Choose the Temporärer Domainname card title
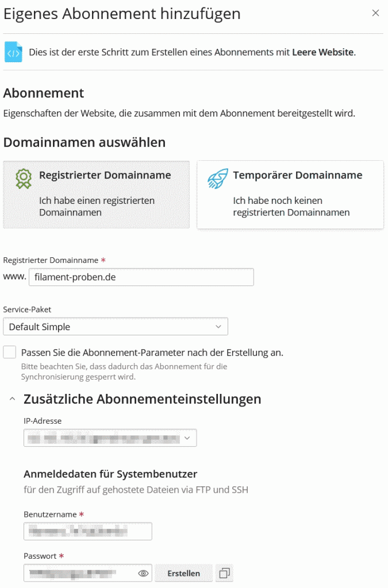 tap(297, 175)
